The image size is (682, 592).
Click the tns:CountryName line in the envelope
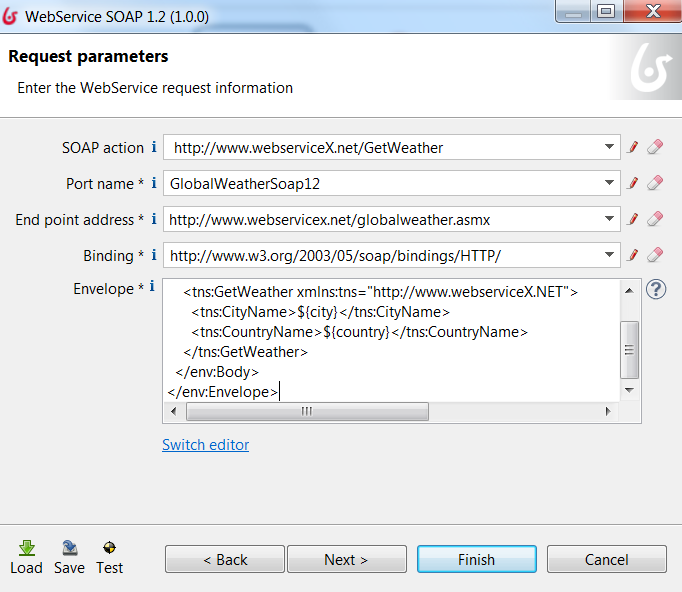[359, 332]
